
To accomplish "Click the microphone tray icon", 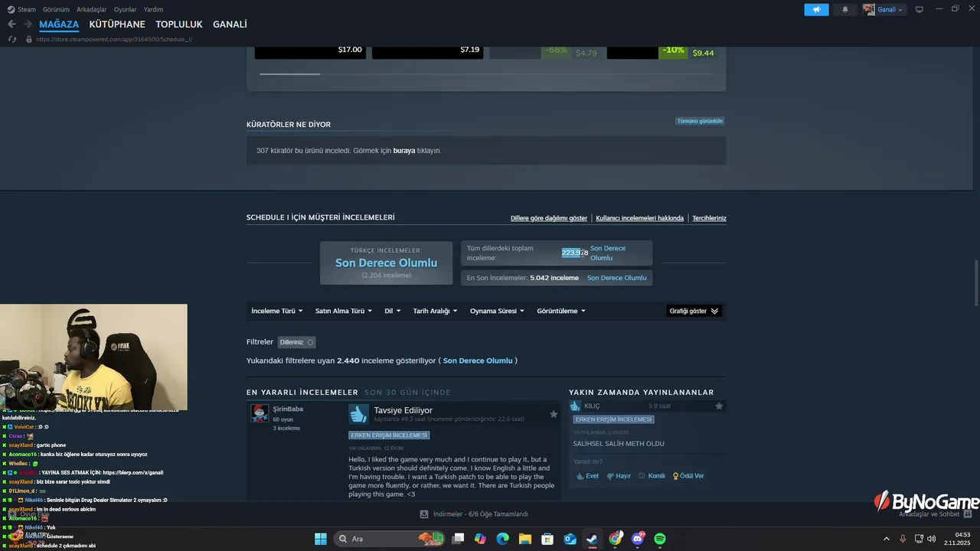I will click(x=903, y=539).
